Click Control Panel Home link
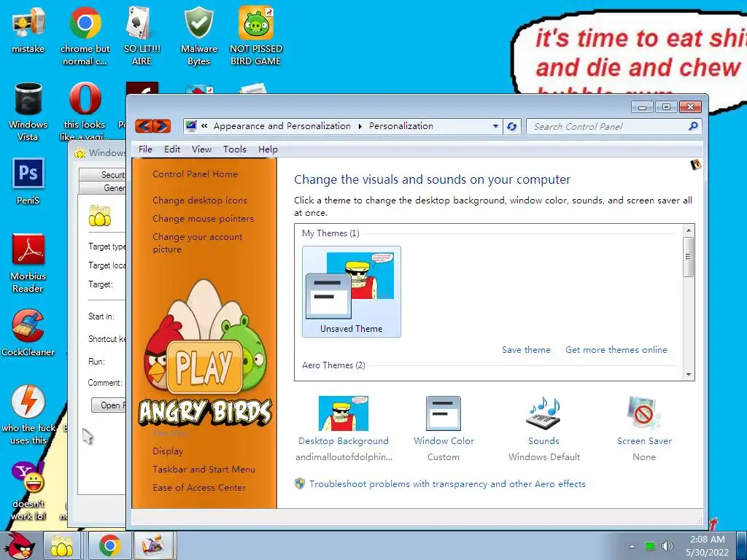Image resolution: width=747 pixels, height=560 pixels. click(x=195, y=174)
